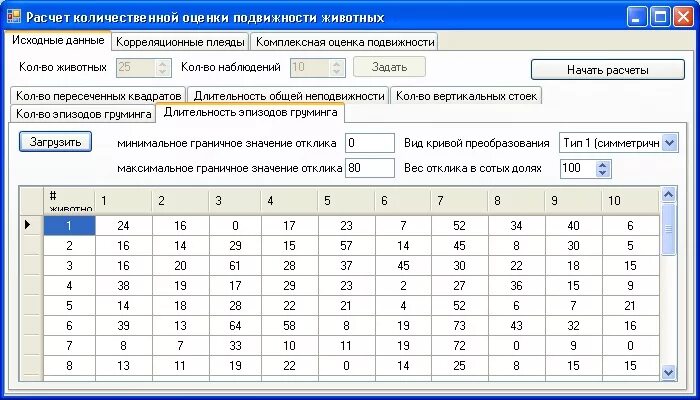Close the application window
The height and width of the screenshot is (400, 700).
tap(683, 17)
